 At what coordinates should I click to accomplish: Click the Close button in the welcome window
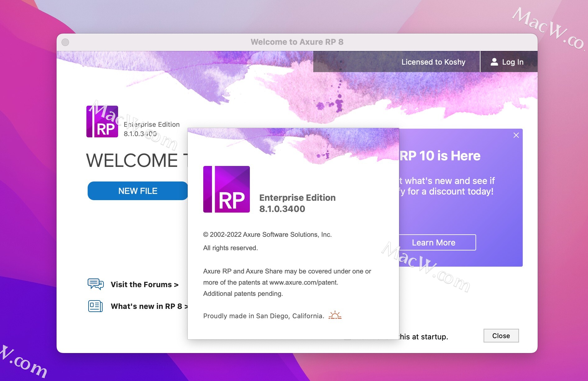pyautogui.click(x=501, y=336)
